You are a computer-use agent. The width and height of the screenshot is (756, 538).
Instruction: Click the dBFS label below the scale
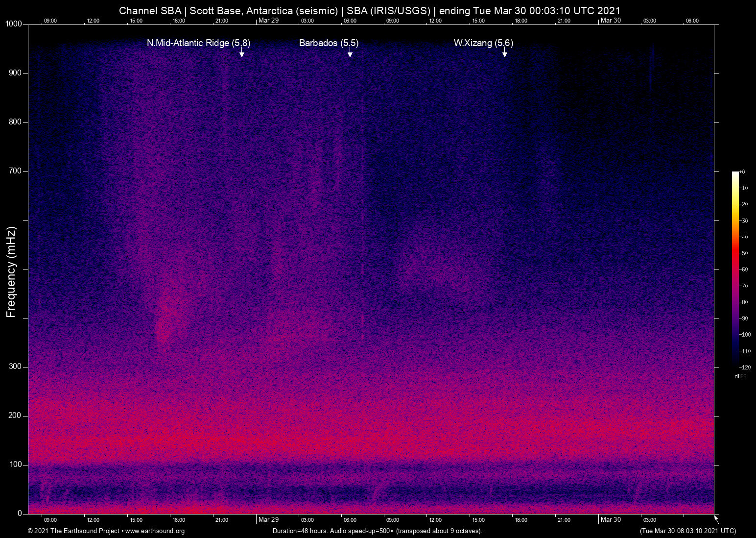click(741, 376)
